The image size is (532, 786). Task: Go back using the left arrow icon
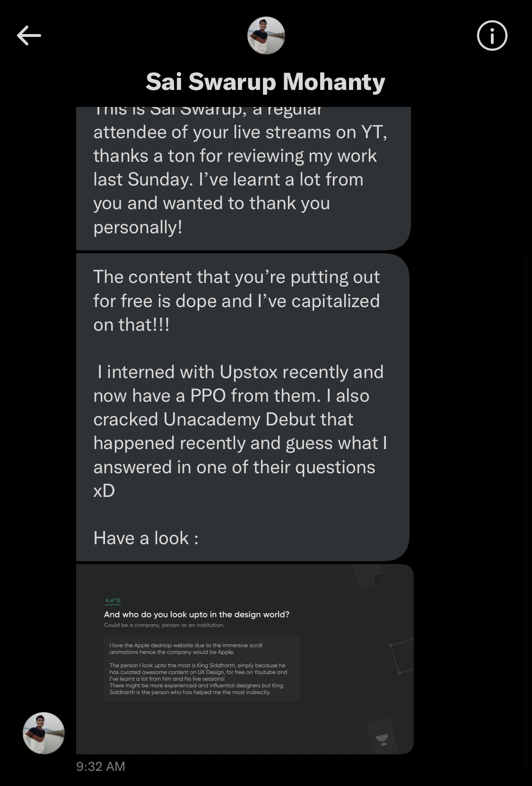29,35
